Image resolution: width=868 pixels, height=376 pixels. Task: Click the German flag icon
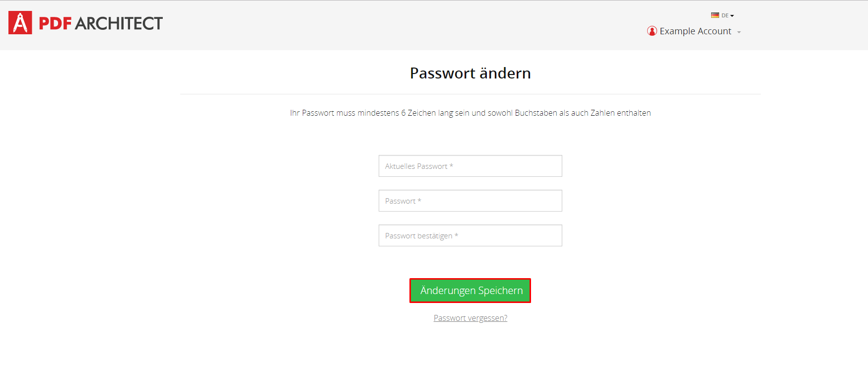coord(715,15)
